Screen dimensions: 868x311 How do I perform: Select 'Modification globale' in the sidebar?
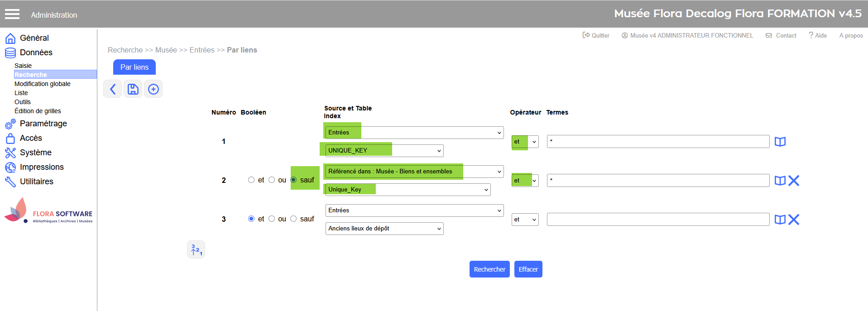tap(43, 84)
